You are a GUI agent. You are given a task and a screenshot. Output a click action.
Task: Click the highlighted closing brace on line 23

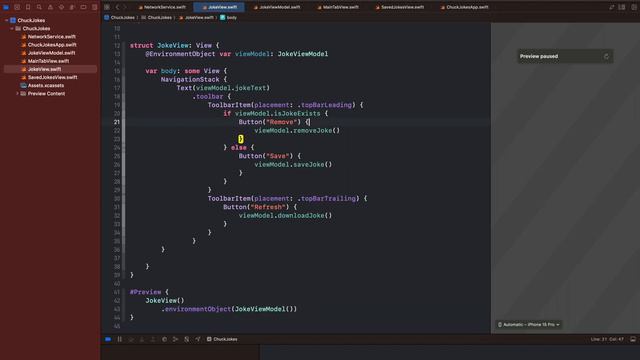pos(241,139)
